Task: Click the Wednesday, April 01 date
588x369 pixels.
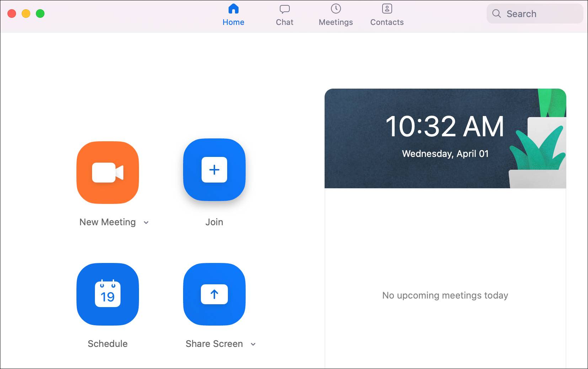Action: 445,154
